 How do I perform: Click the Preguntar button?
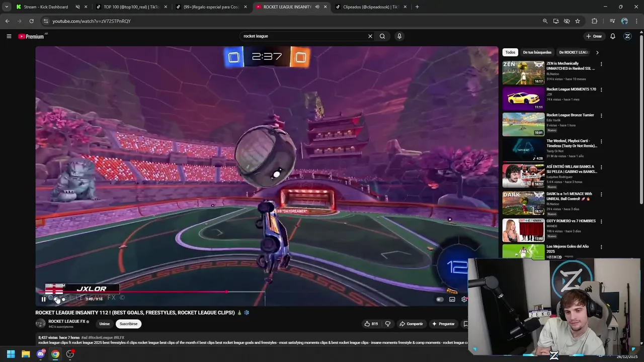pos(443,324)
